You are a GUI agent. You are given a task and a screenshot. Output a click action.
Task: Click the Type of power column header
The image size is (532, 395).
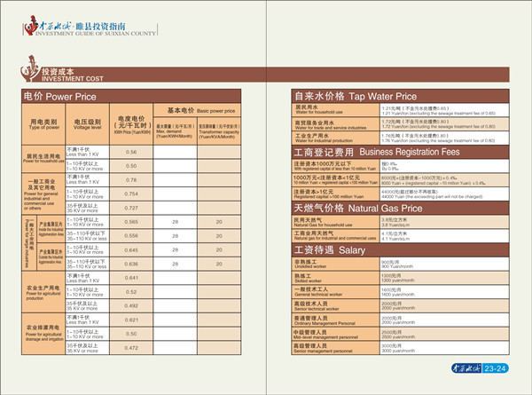[43, 124]
